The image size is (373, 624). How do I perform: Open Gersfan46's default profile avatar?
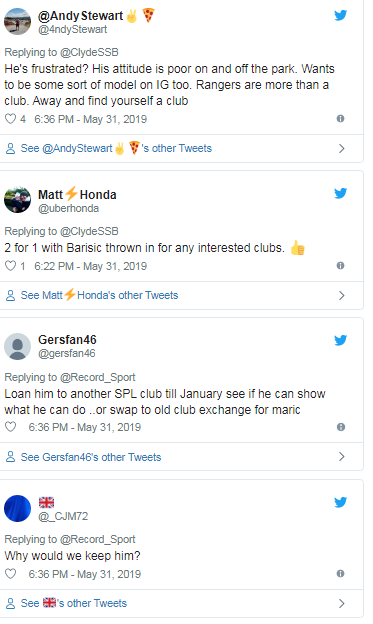coord(18,346)
